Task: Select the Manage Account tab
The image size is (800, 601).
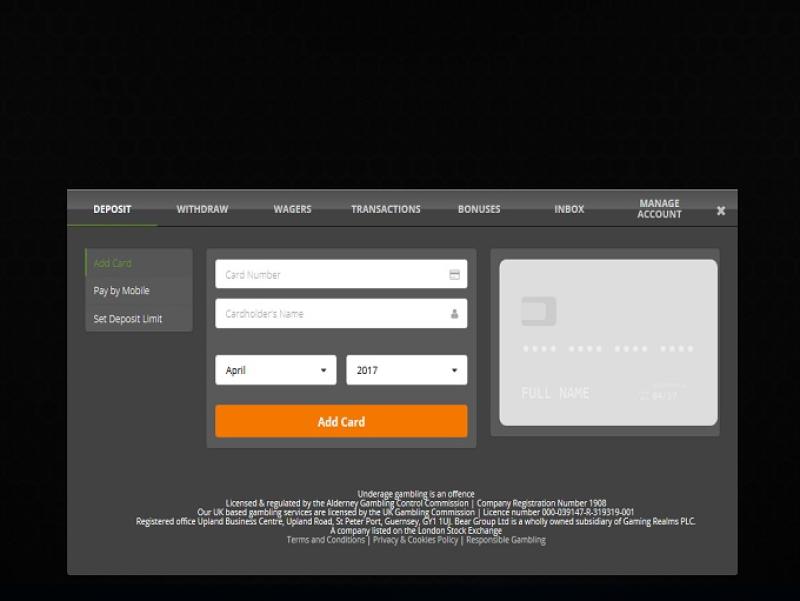Action: (659, 208)
